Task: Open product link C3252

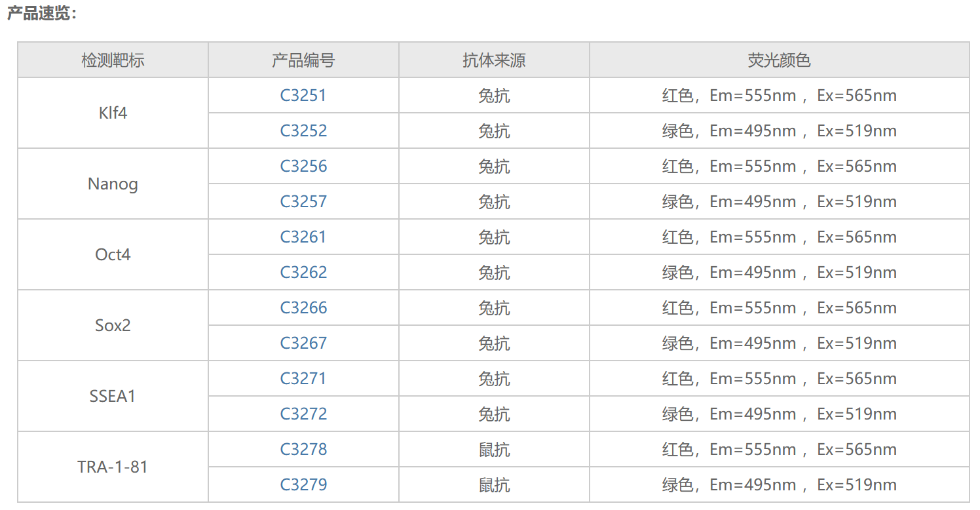Action: click(303, 131)
